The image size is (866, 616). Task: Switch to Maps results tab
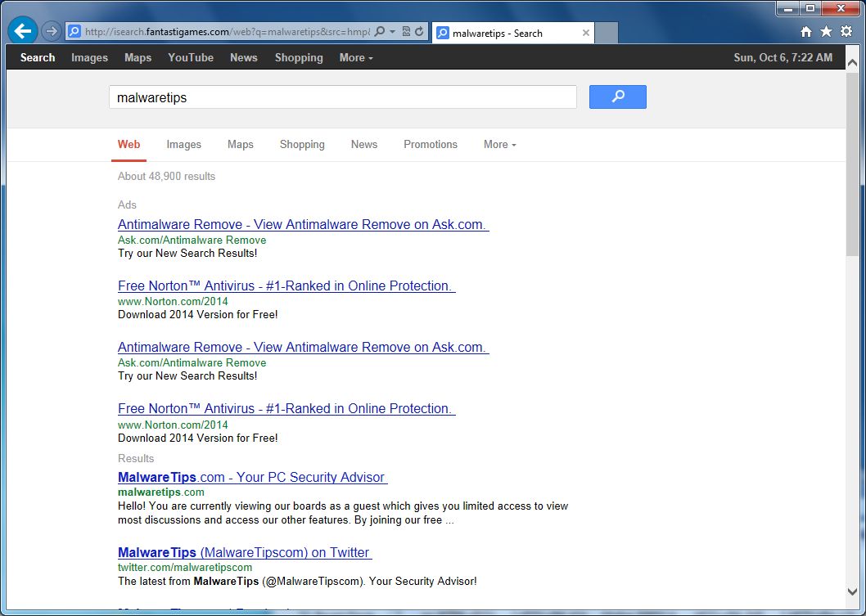241,144
